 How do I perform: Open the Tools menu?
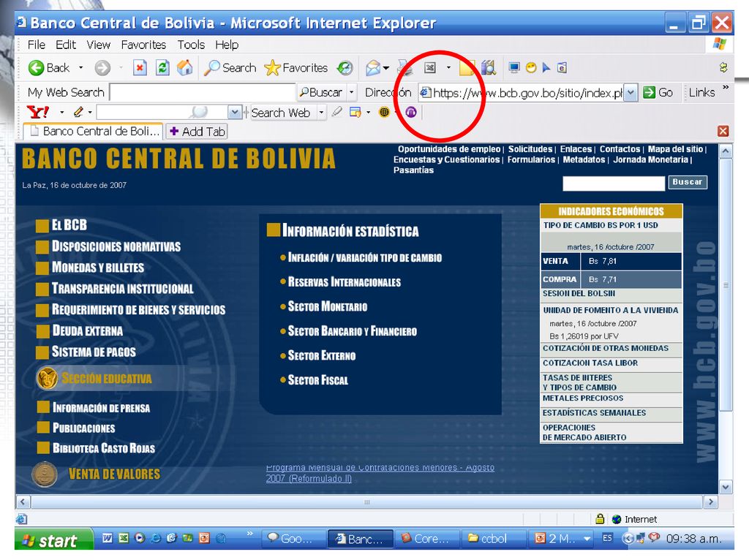point(191,45)
